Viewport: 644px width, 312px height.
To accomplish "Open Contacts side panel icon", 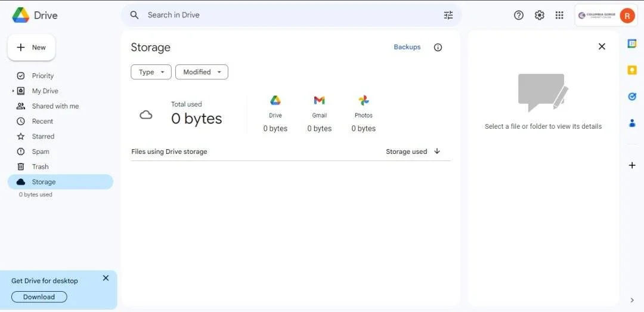I will (632, 123).
